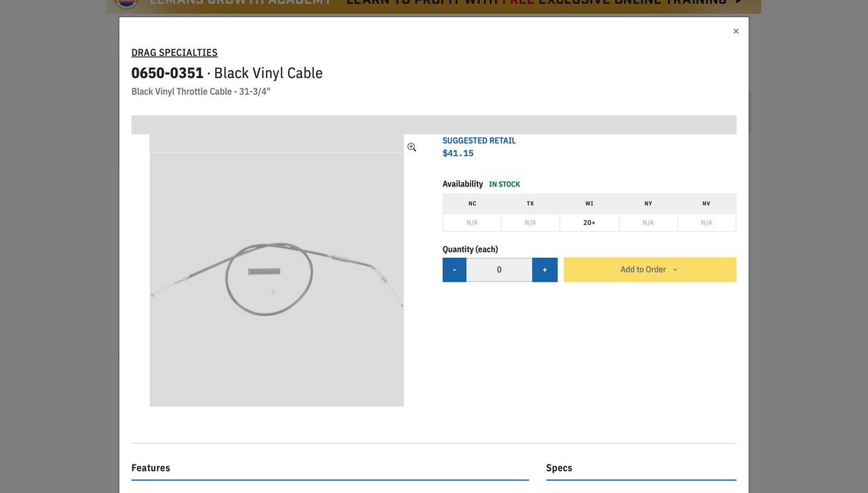Click the Black Vinyl Throttle Cable description
The height and width of the screenshot is (493, 868).
201,91
